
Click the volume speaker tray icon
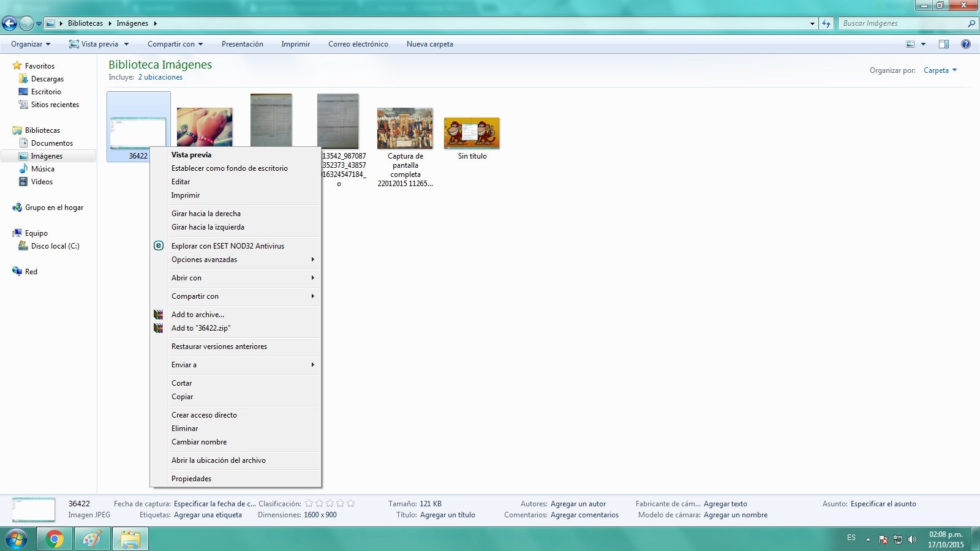point(913,539)
